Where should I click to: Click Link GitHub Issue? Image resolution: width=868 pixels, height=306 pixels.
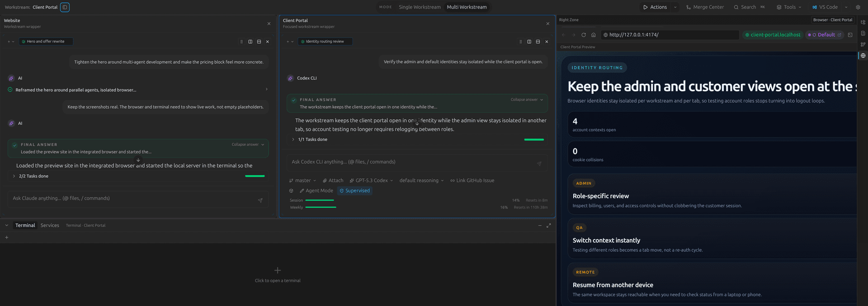tap(472, 181)
